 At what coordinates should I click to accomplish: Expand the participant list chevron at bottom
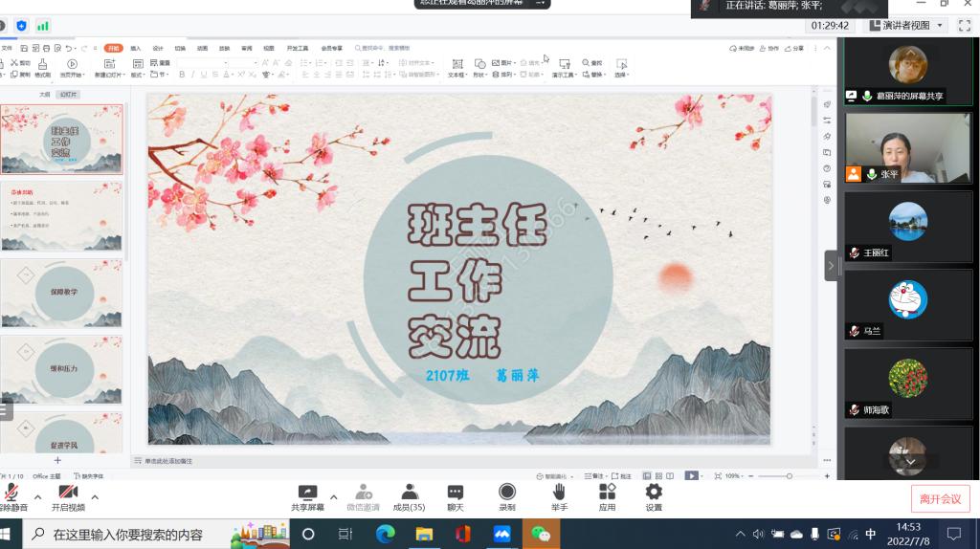coord(908,461)
